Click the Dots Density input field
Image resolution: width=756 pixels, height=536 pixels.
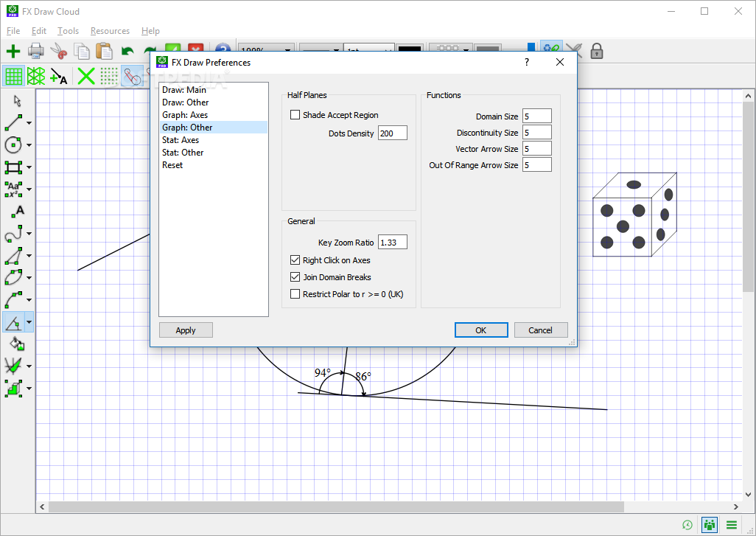point(393,133)
